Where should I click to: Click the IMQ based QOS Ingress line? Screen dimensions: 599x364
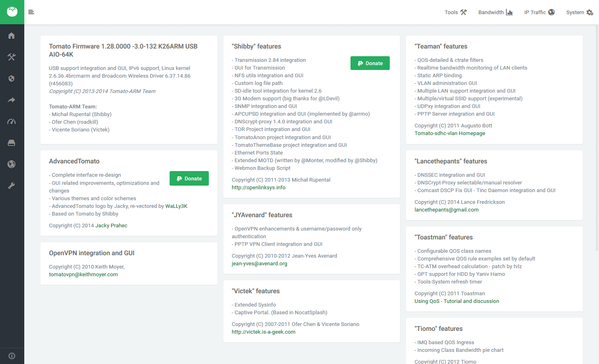444,343
